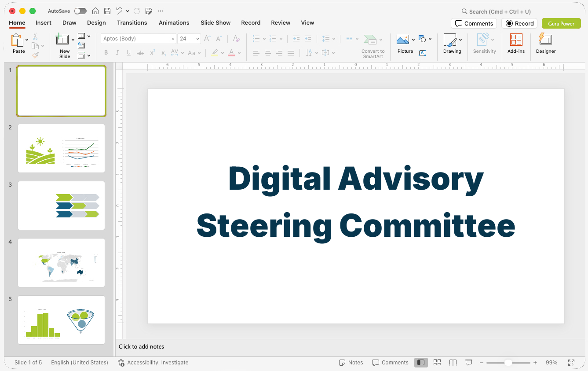
Task: Toggle Italic formatting
Action: coord(117,53)
